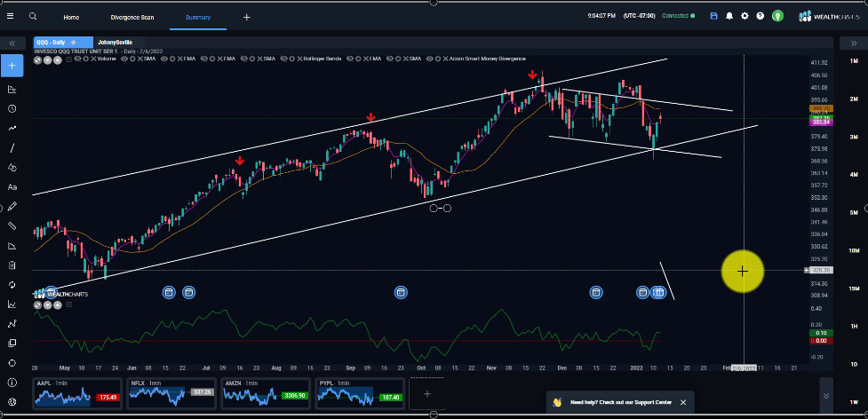The height and width of the screenshot is (419, 868).
Task: Select the Summary tab
Action: 197,17
